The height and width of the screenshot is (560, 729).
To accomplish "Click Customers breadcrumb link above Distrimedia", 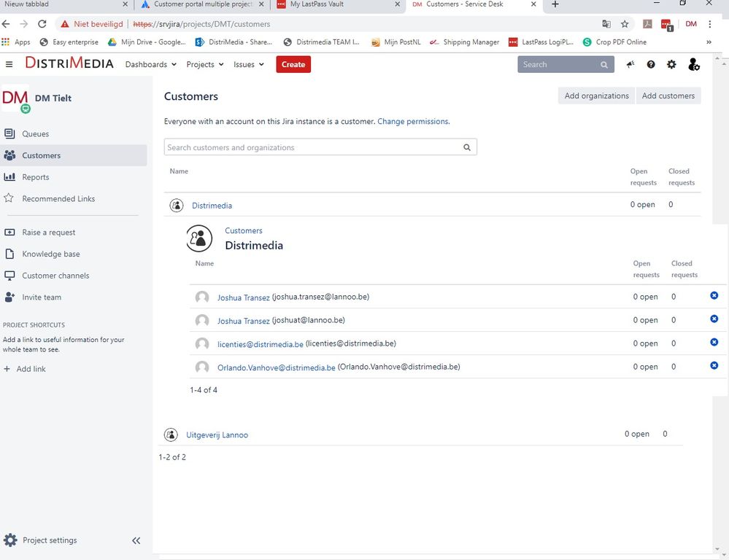I will click(244, 230).
